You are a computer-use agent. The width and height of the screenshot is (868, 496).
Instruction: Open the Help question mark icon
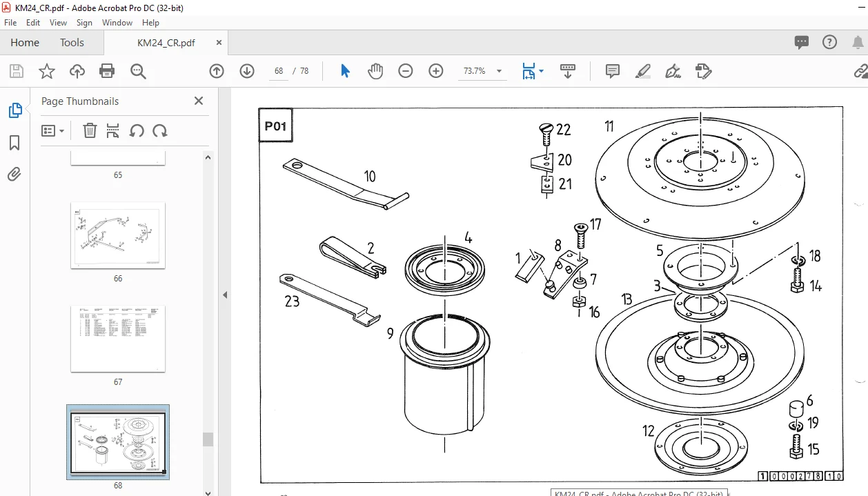[830, 42]
